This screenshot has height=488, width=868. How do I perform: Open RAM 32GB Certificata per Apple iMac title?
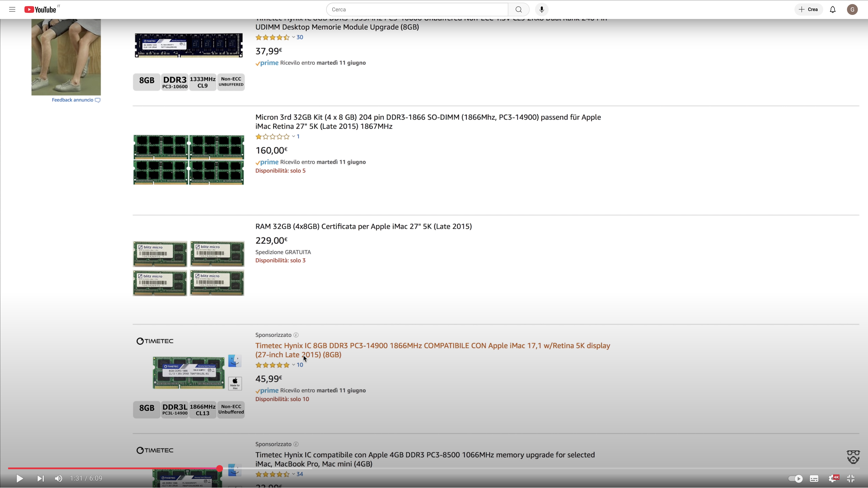(x=364, y=226)
